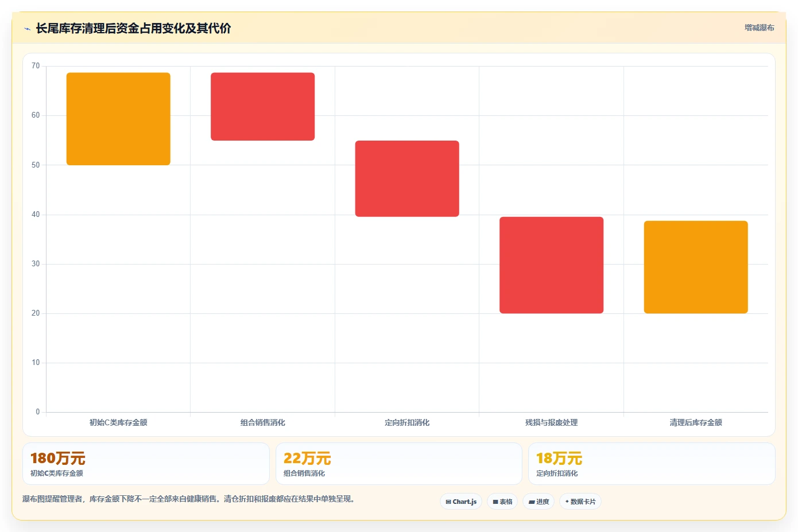Click the y-axis value 70
Image resolution: width=798 pixels, height=532 pixels.
36,66
